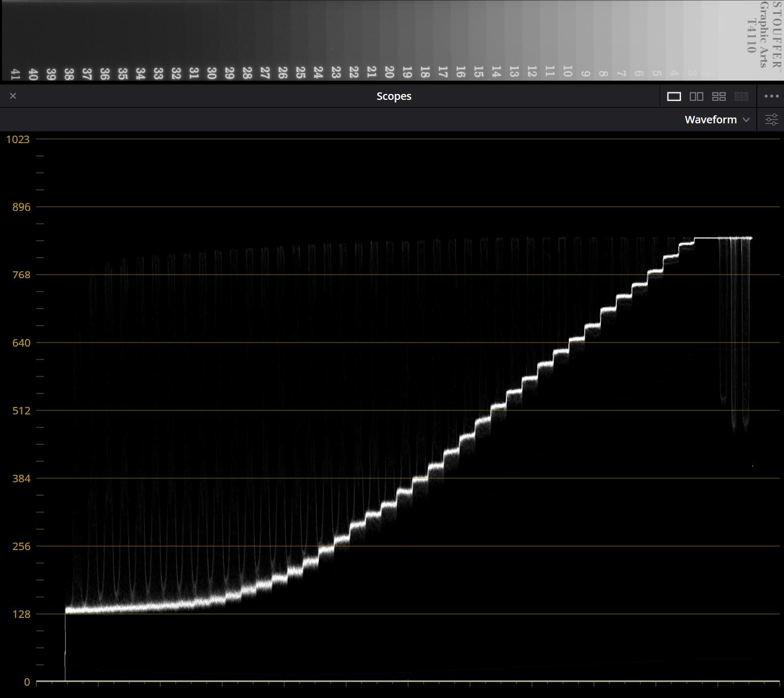784x698 pixels.
Task: Click the 512 scale label
Action: [x=21, y=411]
